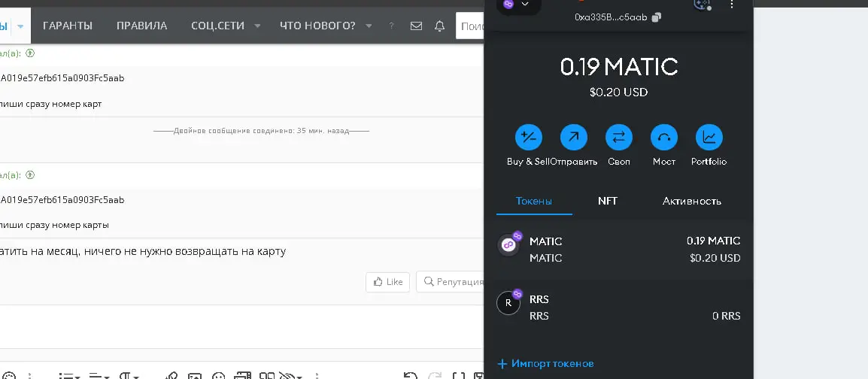This screenshot has height=379, width=868.
Task: Click in the forum search field
Action: tap(470, 26)
